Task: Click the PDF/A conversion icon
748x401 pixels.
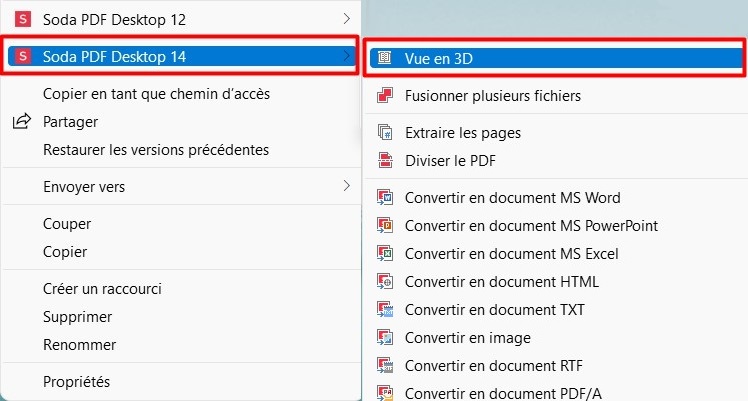Action: coord(384,393)
